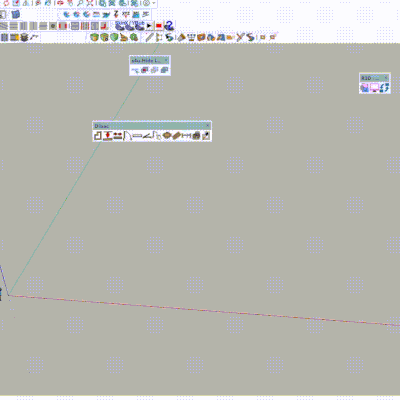Image resolution: width=400 pixels, height=400 pixels.
Task: Select the Dibac wall tool icon
Action: [x=97, y=136]
